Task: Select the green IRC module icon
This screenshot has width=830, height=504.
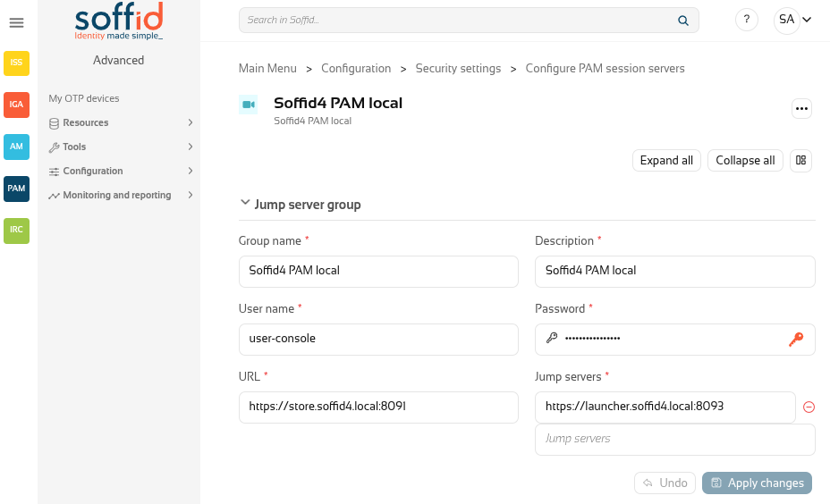Action: coord(16,231)
